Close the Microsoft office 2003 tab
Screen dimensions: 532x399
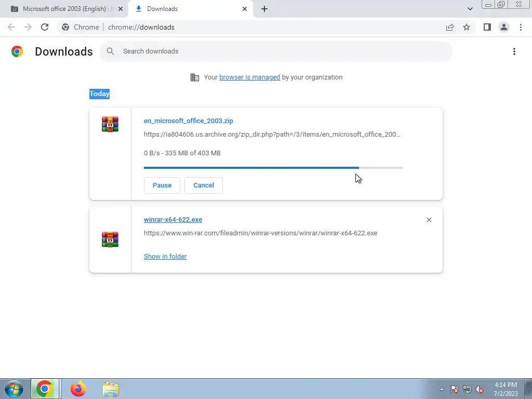120,9
